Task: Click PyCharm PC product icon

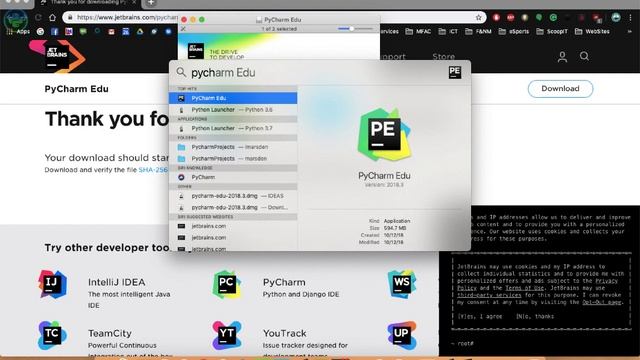Action: [227, 284]
